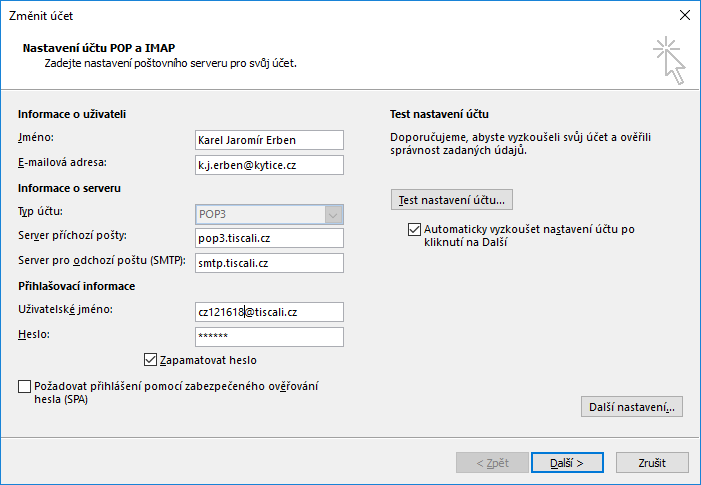701x485 pixels.
Task: Click the Automaticky vyzkoušet nastavení label text
Action: click(529, 236)
